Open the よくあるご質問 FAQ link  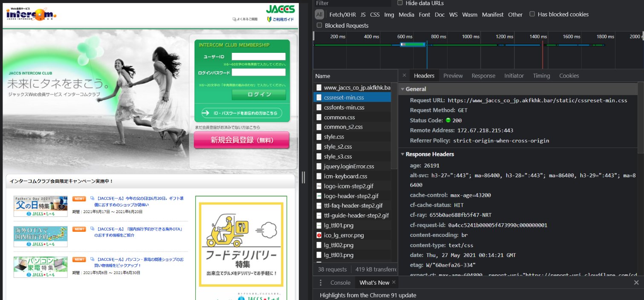pos(245,19)
